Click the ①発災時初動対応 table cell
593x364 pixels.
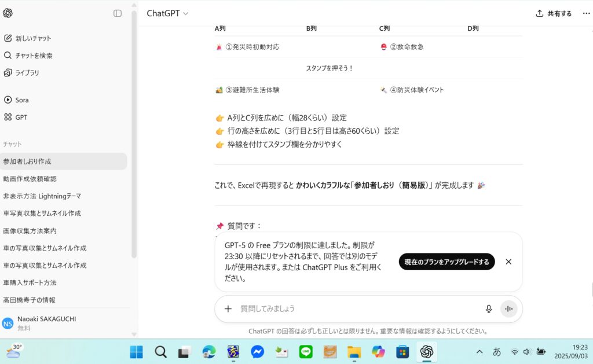(x=247, y=47)
